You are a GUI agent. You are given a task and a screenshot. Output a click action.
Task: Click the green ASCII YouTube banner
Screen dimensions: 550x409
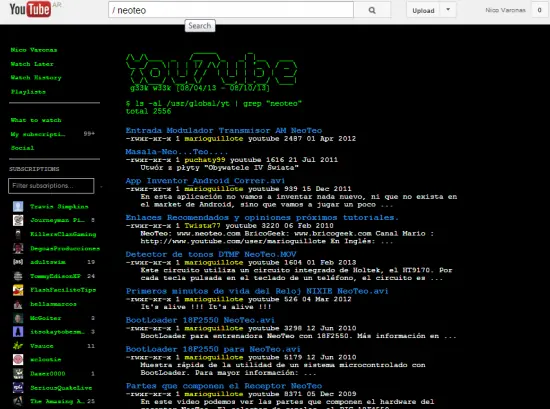(212, 69)
